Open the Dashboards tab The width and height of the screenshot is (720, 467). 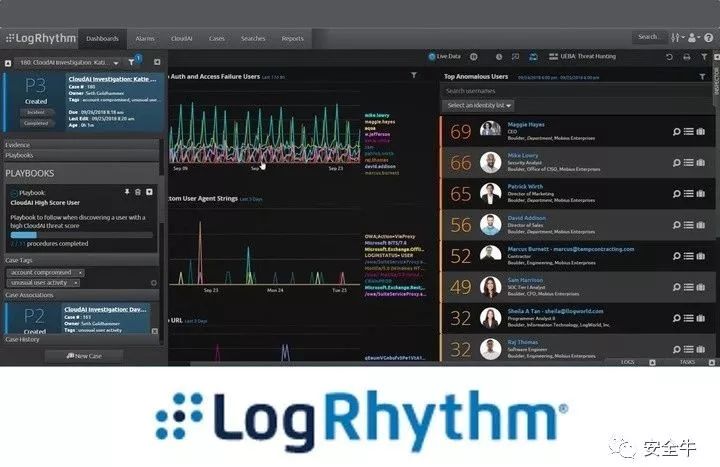coord(102,39)
